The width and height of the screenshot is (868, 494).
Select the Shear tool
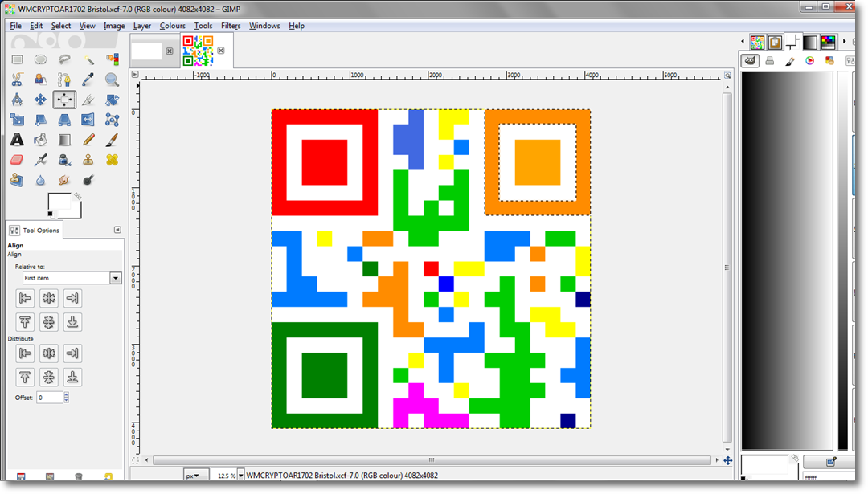pos(40,120)
